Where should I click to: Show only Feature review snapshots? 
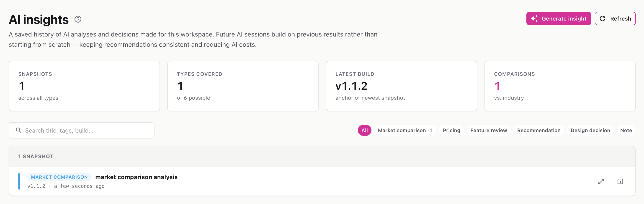[489, 131]
